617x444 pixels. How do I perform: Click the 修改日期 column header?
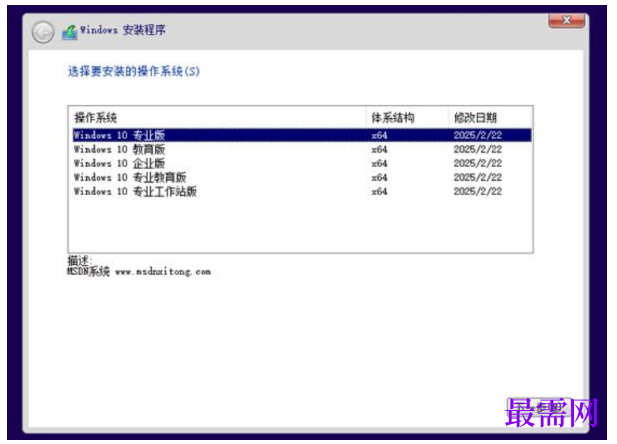coord(490,117)
